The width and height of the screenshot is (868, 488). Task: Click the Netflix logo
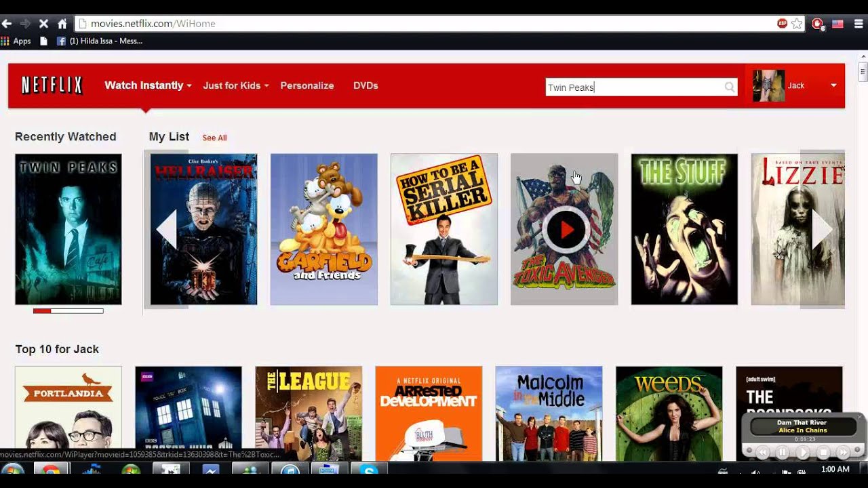click(52, 85)
